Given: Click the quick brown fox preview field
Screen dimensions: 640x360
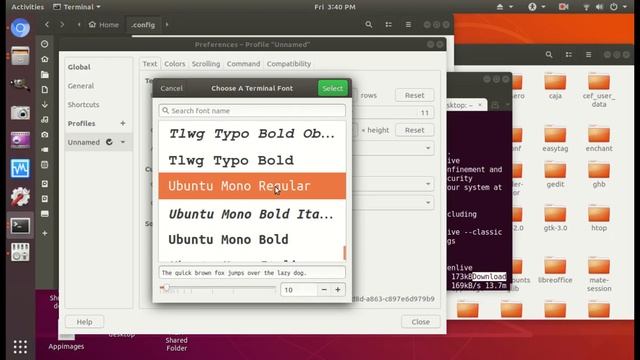Looking at the screenshot, I should (x=252, y=272).
